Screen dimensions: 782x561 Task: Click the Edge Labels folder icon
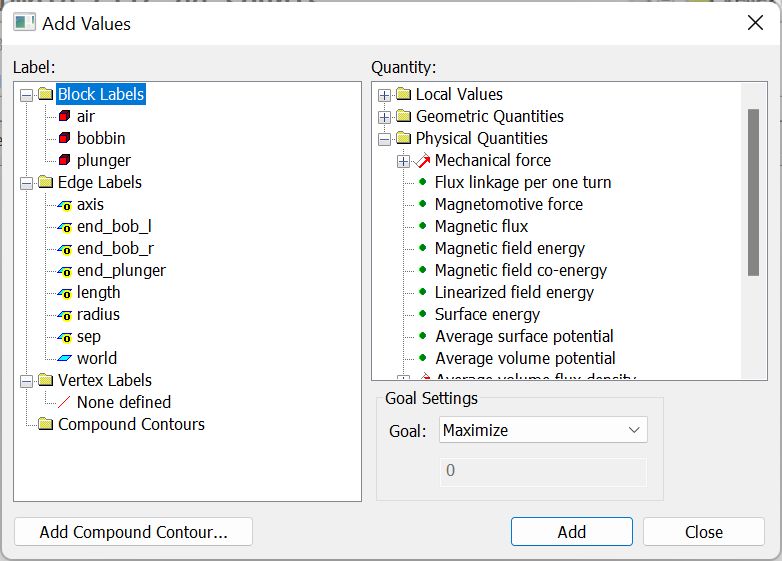click(45, 182)
